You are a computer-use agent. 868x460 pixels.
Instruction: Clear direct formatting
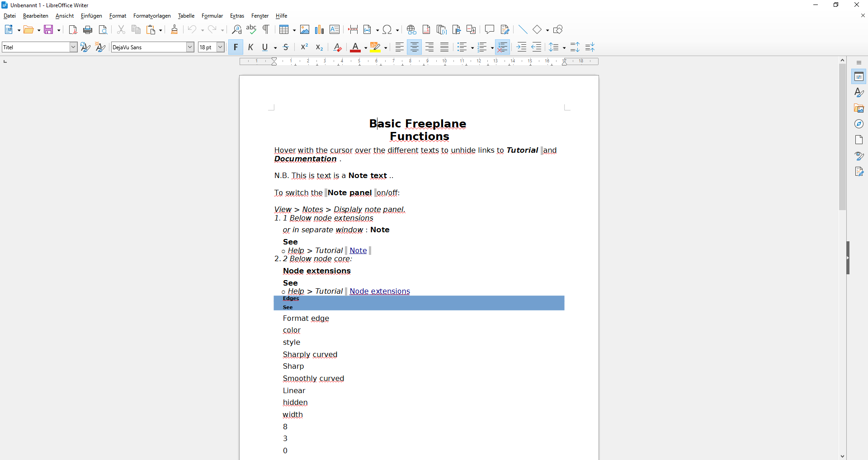tap(337, 47)
